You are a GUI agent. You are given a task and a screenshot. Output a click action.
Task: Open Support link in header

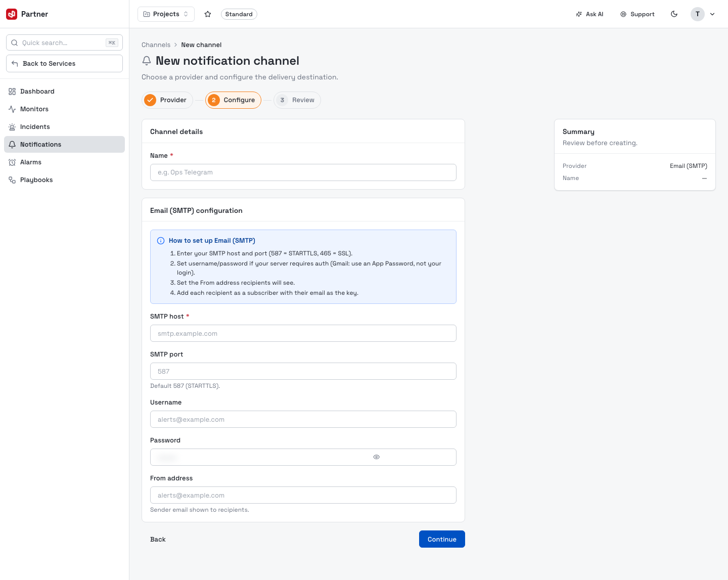[638, 14]
